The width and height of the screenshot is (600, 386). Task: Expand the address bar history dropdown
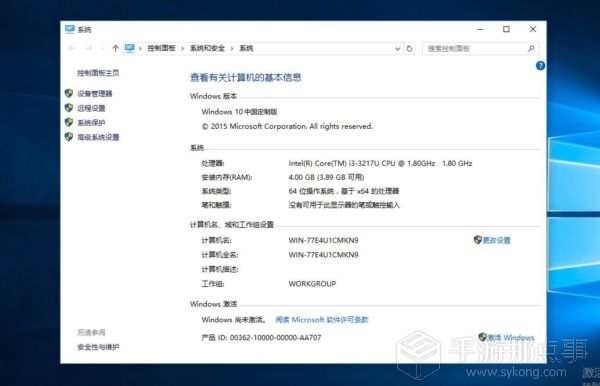[398, 49]
